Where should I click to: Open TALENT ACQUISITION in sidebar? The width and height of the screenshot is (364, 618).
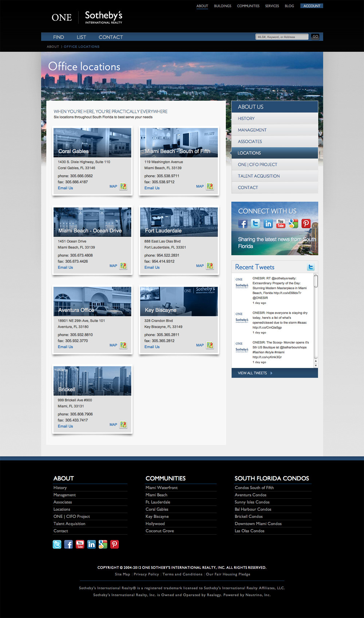(275, 176)
